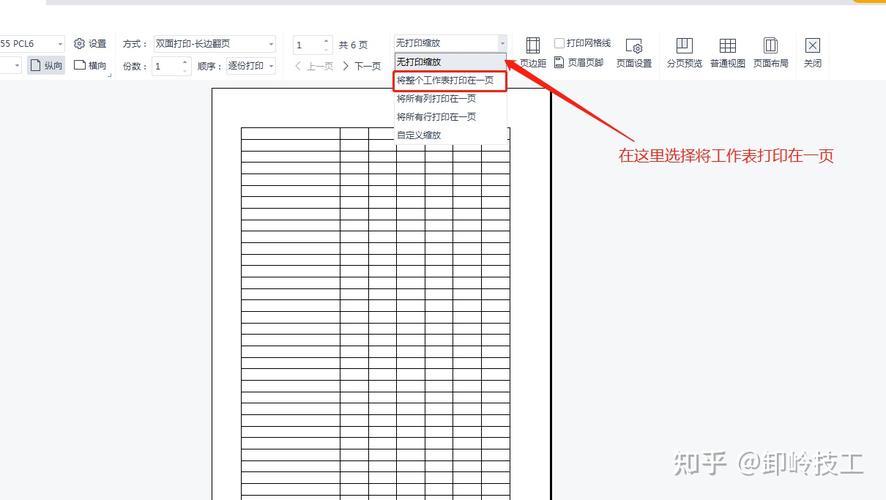The width and height of the screenshot is (886, 500).
Task: Go to 上一页 previous page
Action: click(x=314, y=66)
